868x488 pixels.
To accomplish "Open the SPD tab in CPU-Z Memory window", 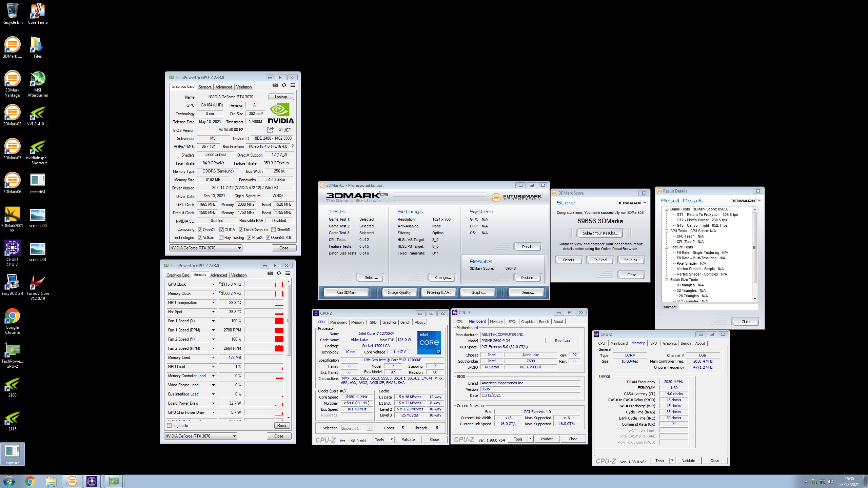I will tap(653, 343).
